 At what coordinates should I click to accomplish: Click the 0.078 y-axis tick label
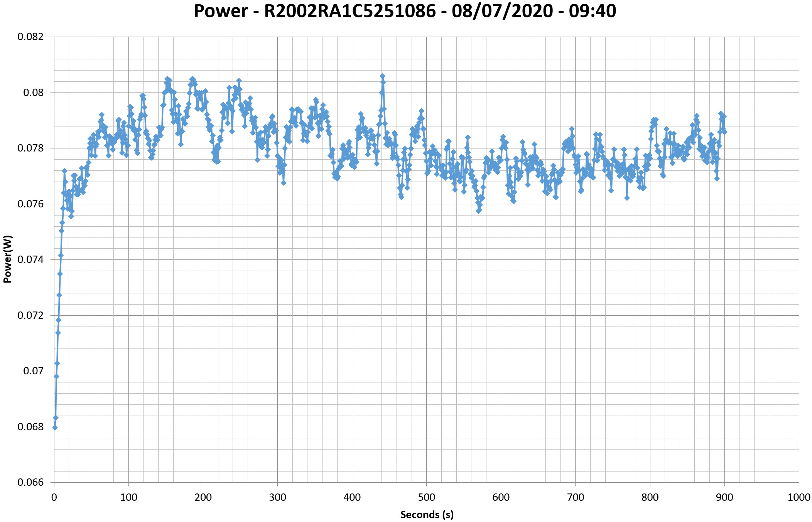(30, 148)
